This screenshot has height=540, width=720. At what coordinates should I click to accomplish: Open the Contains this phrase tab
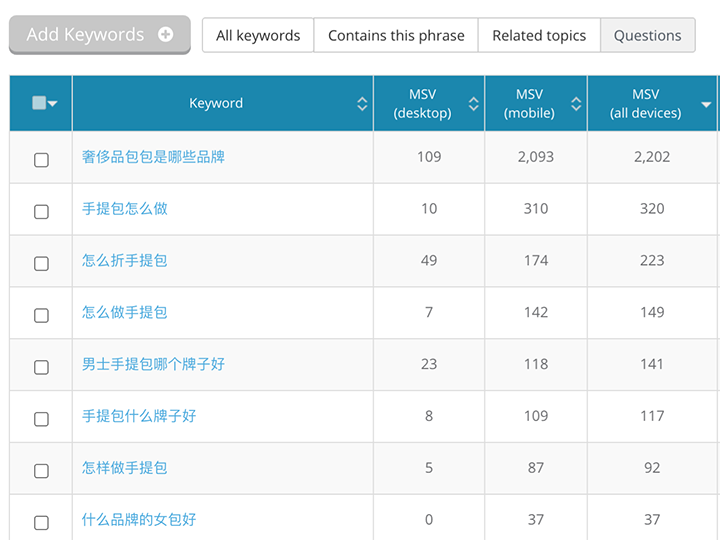coord(396,35)
